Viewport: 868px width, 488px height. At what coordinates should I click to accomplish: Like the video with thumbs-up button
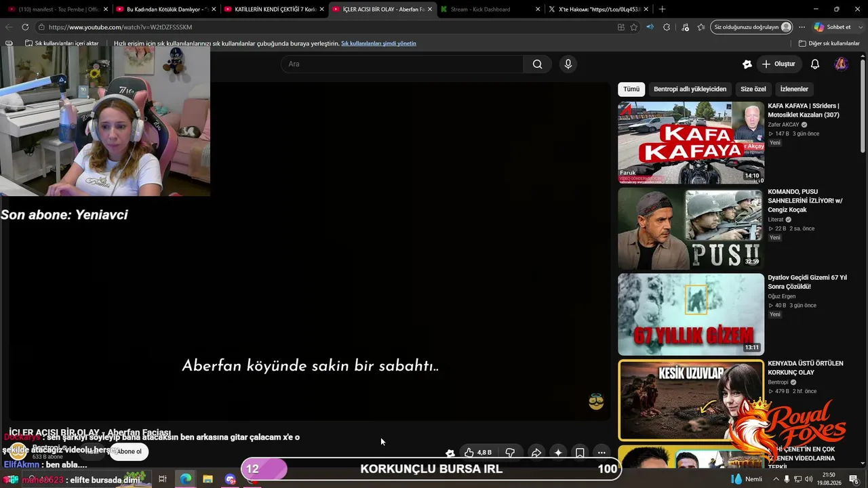pos(477,452)
